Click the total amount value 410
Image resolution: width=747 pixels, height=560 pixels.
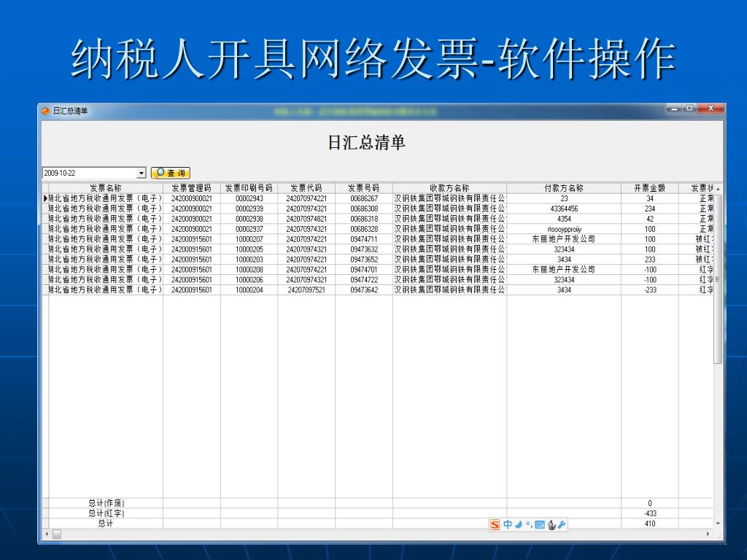point(650,524)
